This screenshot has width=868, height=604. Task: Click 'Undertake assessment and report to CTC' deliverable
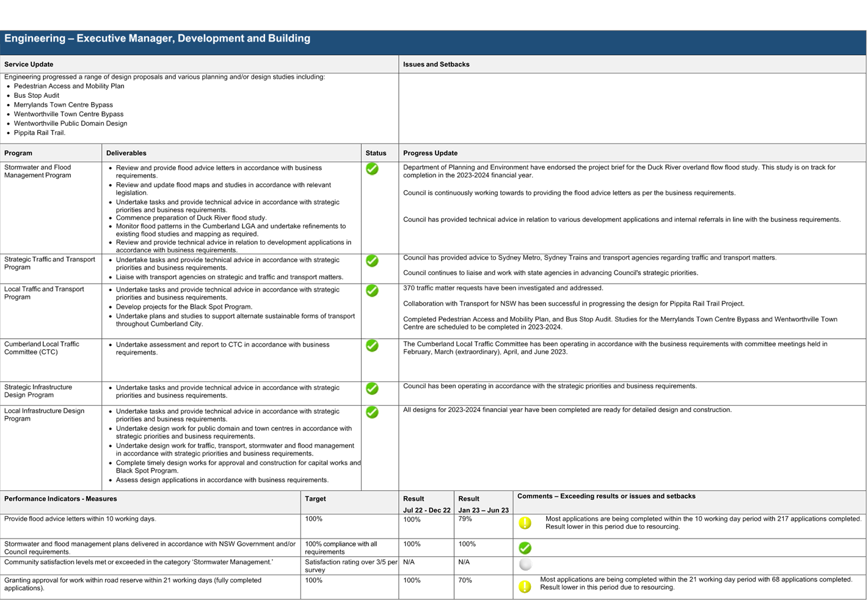click(223, 348)
